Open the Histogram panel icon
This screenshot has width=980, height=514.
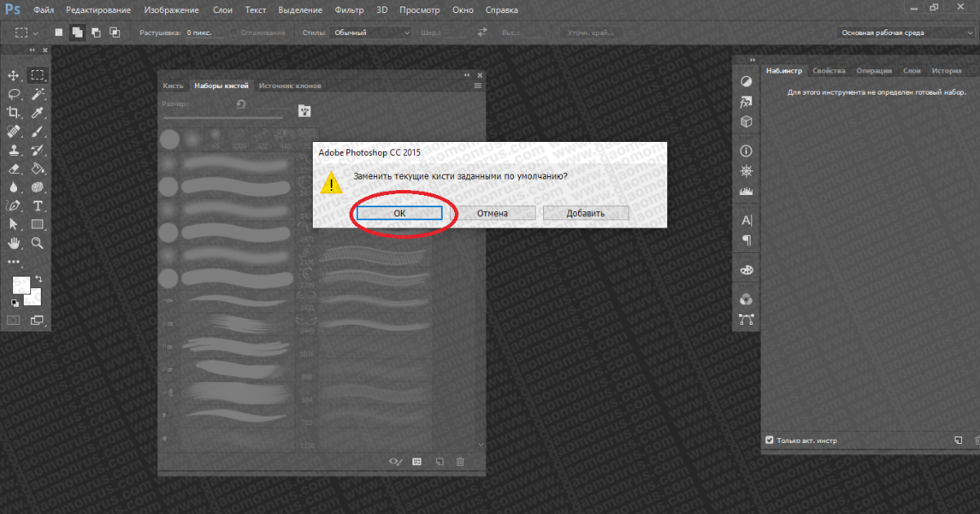746,191
